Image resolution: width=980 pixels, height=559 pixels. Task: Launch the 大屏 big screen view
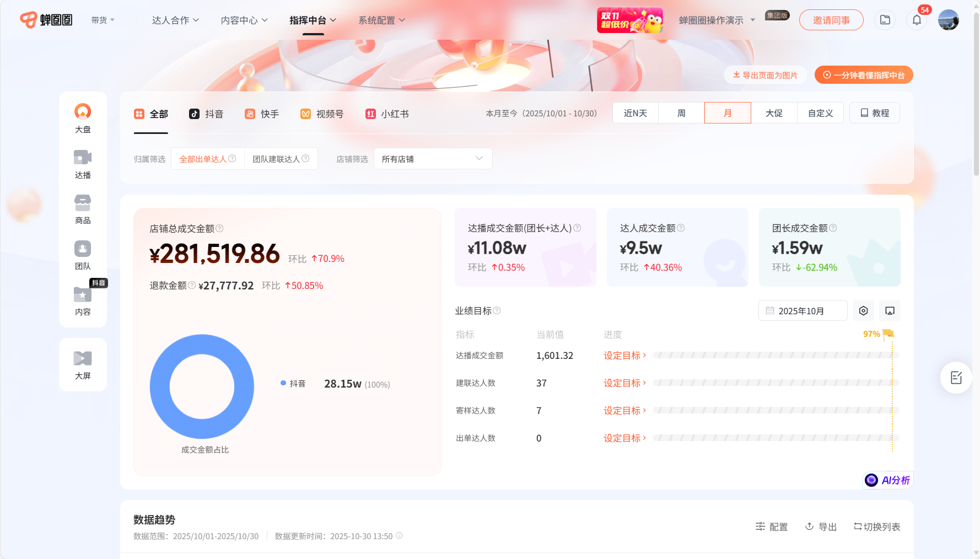point(83,365)
